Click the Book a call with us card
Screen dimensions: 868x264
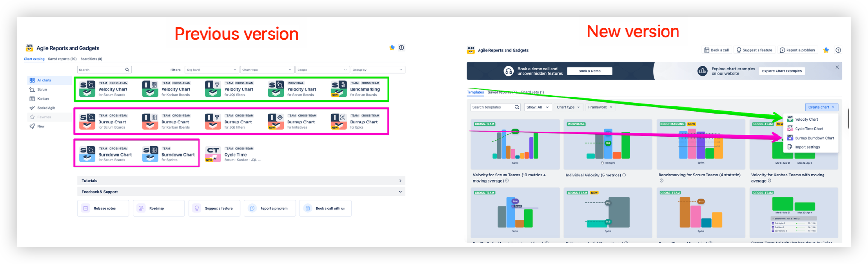click(x=325, y=208)
